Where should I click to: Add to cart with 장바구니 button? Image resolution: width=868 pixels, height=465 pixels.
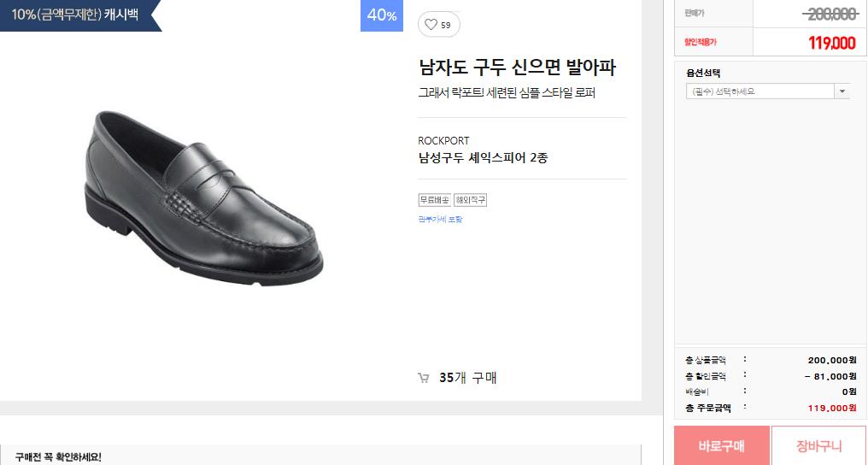pos(818,446)
